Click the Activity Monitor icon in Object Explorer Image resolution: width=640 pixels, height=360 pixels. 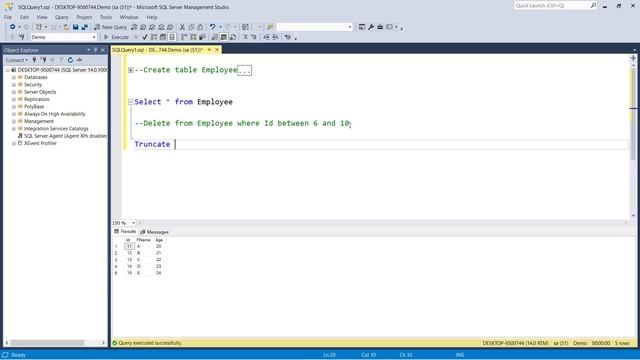[x=80, y=60]
